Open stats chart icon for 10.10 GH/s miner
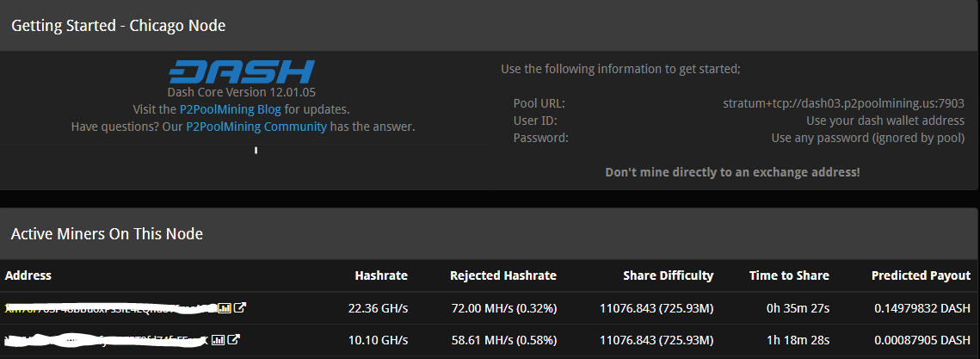Viewport: 980px width, 359px height. click(219, 339)
